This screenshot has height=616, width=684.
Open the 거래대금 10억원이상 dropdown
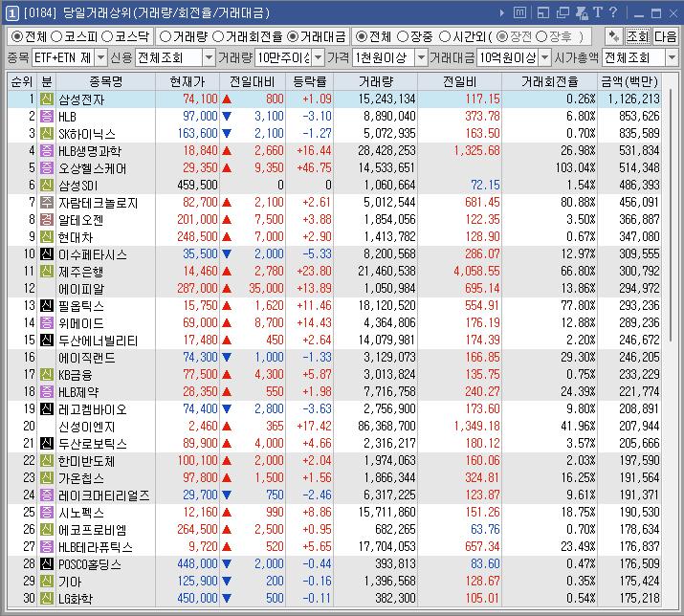point(544,57)
